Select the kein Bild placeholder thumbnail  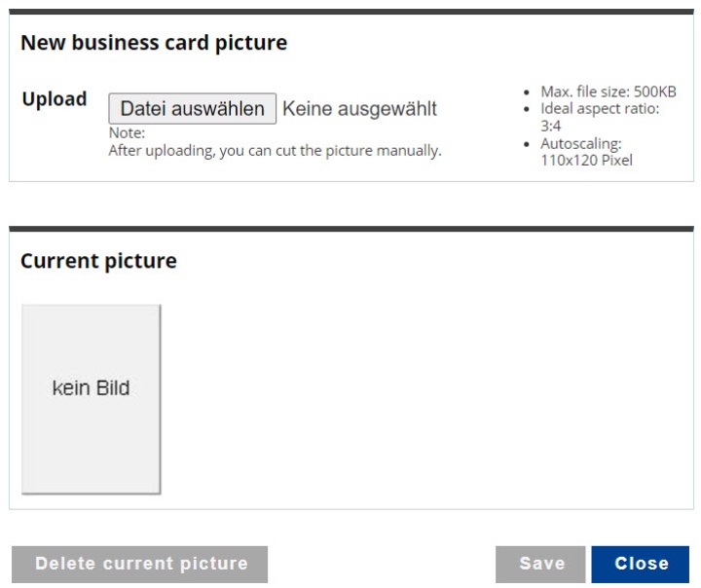click(x=92, y=399)
